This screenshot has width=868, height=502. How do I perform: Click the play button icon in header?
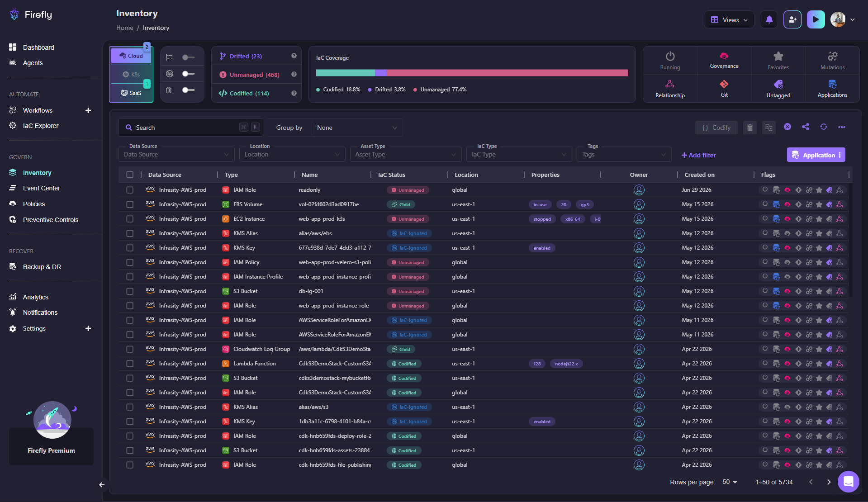[x=816, y=19]
